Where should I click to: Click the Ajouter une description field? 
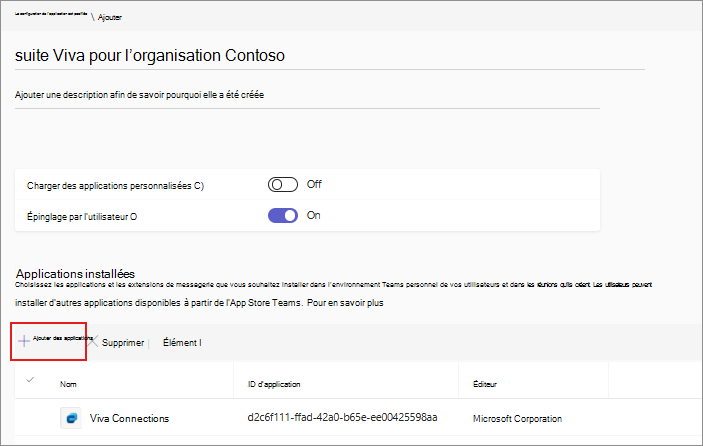[307, 95]
